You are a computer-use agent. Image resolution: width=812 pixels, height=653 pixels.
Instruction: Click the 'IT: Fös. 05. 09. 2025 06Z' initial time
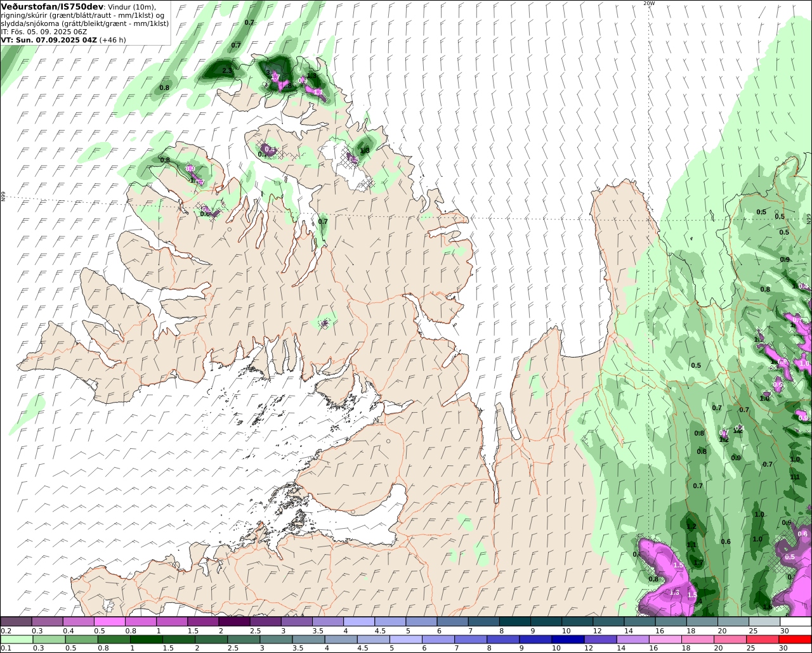coord(44,32)
